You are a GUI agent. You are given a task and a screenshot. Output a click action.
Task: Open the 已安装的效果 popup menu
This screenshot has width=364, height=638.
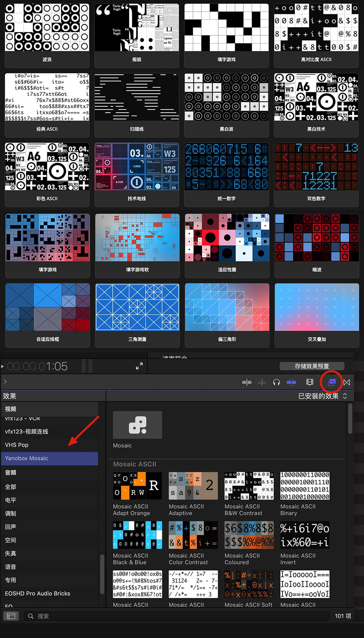[322, 396]
